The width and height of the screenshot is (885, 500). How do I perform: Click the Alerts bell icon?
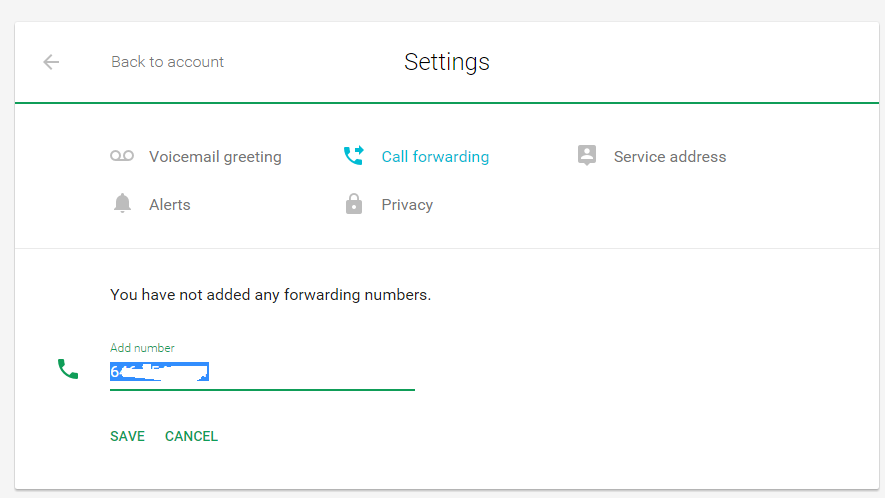(122, 204)
